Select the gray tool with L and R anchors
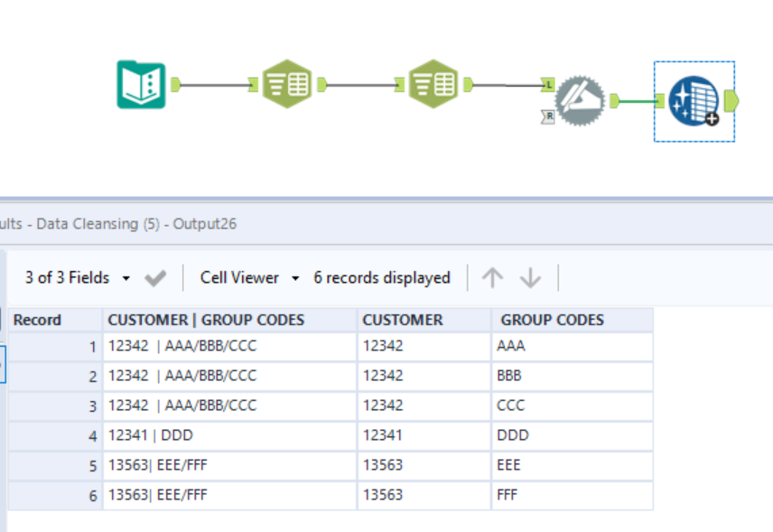The height and width of the screenshot is (532, 773). coord(579,101)
